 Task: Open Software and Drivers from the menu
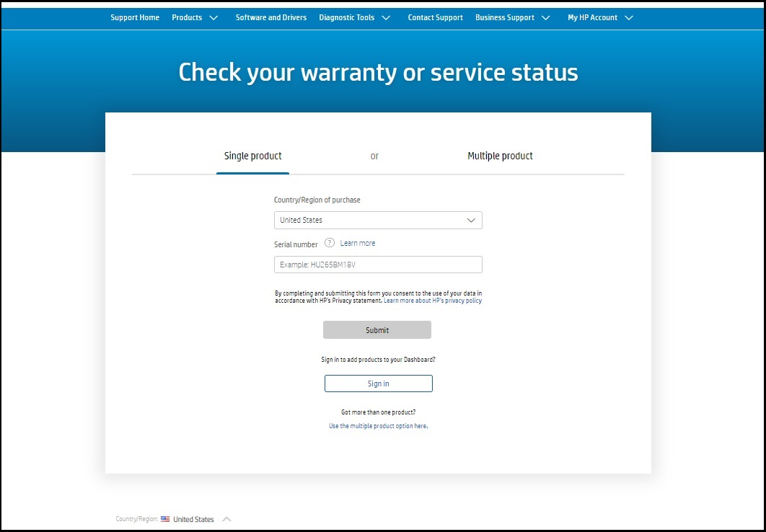click(270, 17)
